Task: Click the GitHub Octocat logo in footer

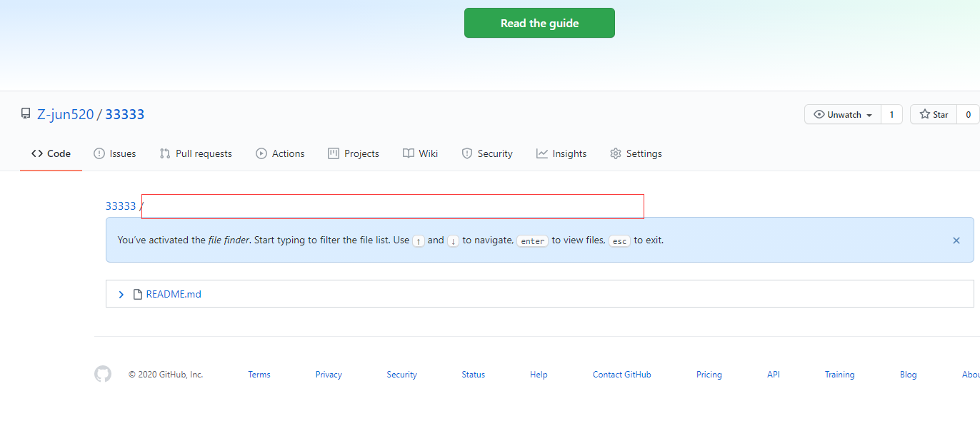Action: click(103, 374)
